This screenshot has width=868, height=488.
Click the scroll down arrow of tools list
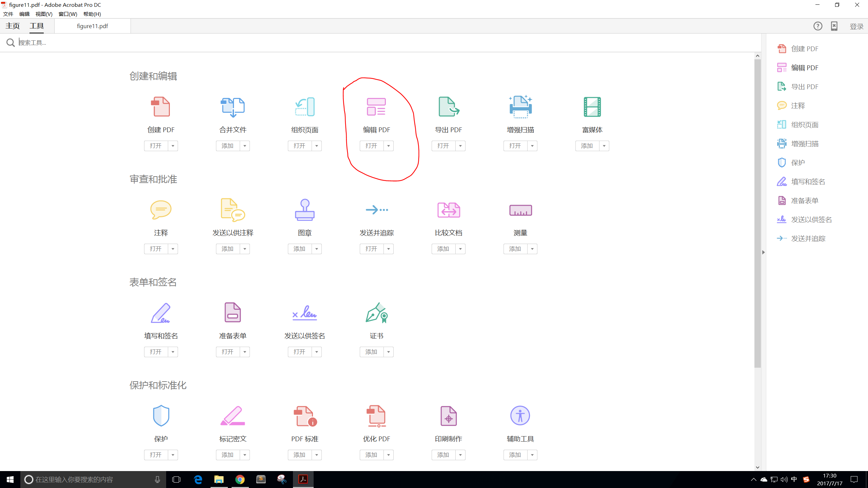point(758,467)
